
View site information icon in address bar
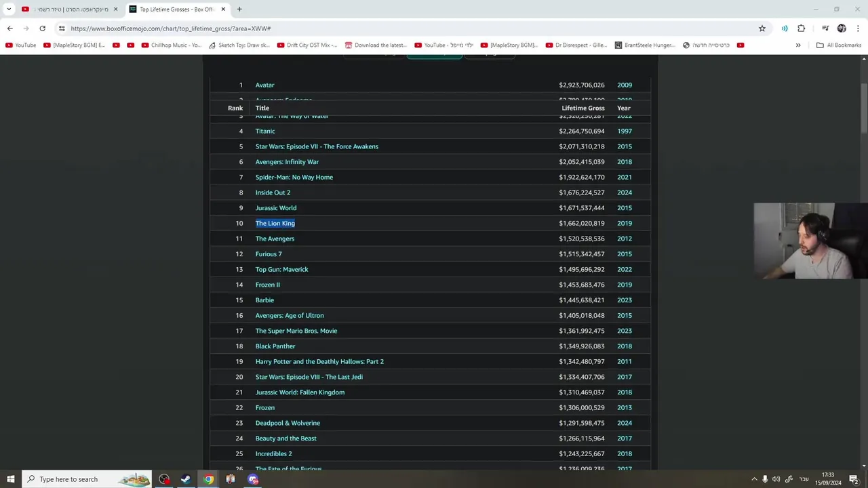click(62, 28)
